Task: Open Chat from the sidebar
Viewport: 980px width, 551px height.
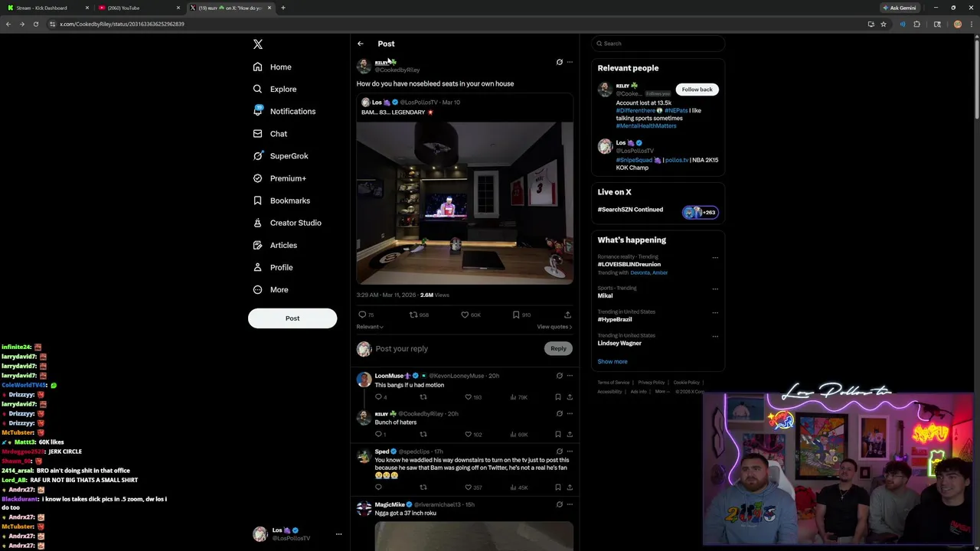Action: (x=269, y=133)
